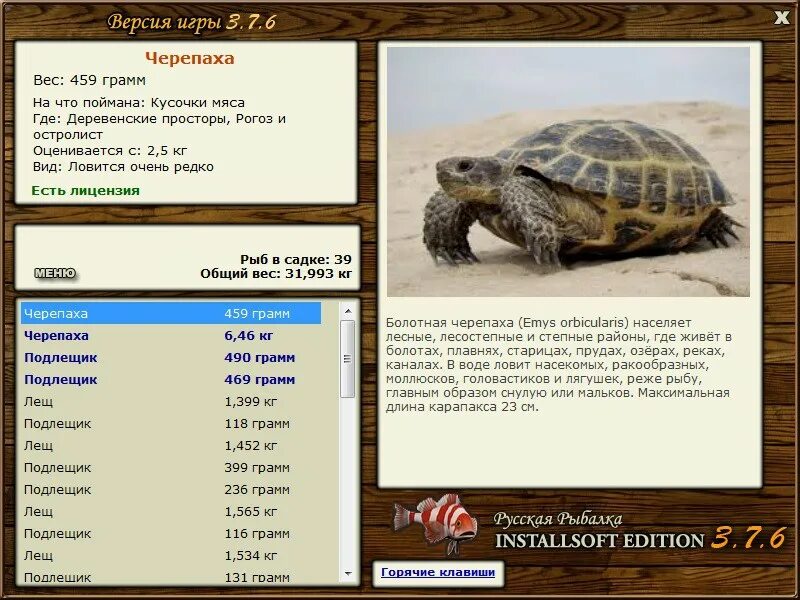Click the Русская Рыбалка logo text
The height and width of the screenshot is (600, 800).
click(x=558, y=519)
